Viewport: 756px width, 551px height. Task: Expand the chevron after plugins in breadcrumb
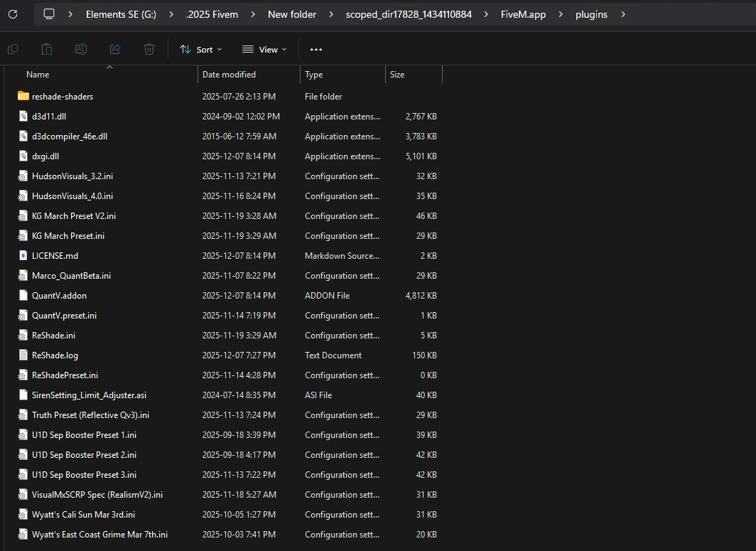[622, 14]
